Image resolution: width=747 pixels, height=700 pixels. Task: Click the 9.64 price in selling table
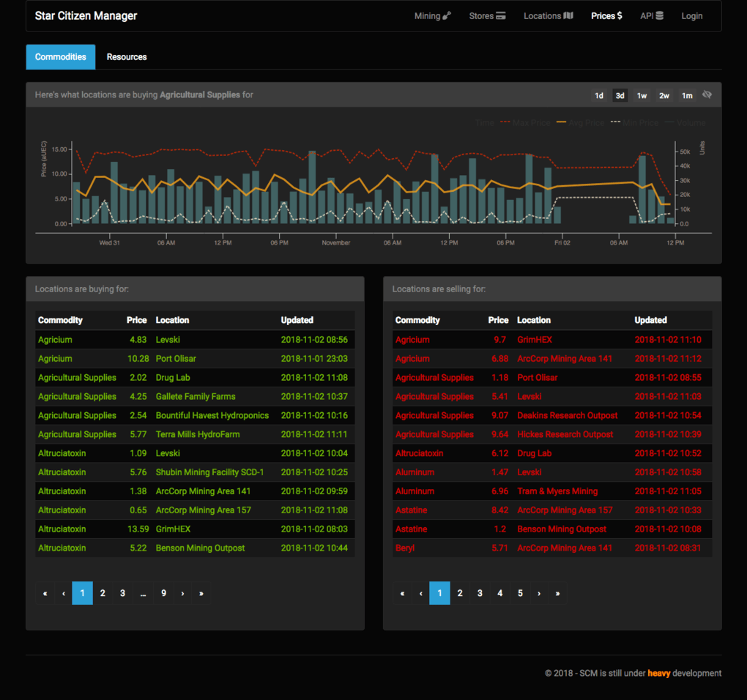point(499,434)
